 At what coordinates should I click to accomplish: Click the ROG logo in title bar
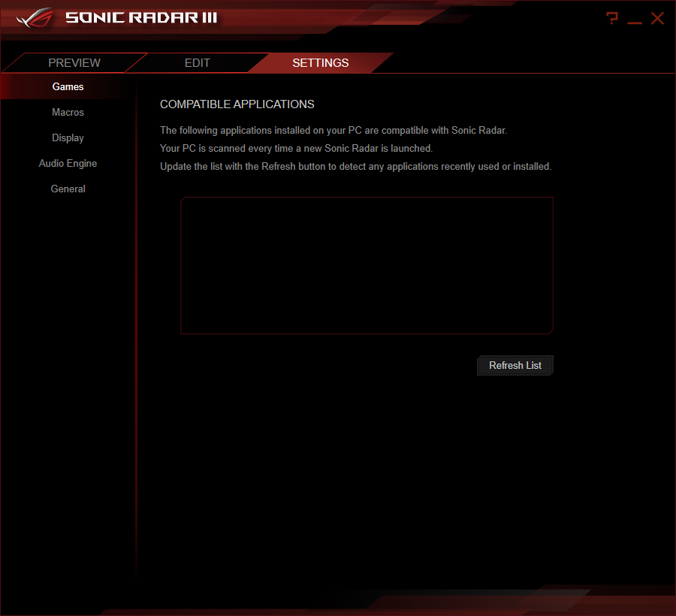click(35, 18)
